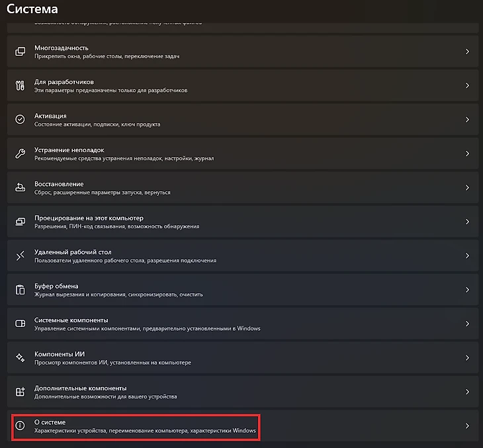
Task: Click the Дополнительные компоненты grid-plus icon
Action: click(20, 392)
